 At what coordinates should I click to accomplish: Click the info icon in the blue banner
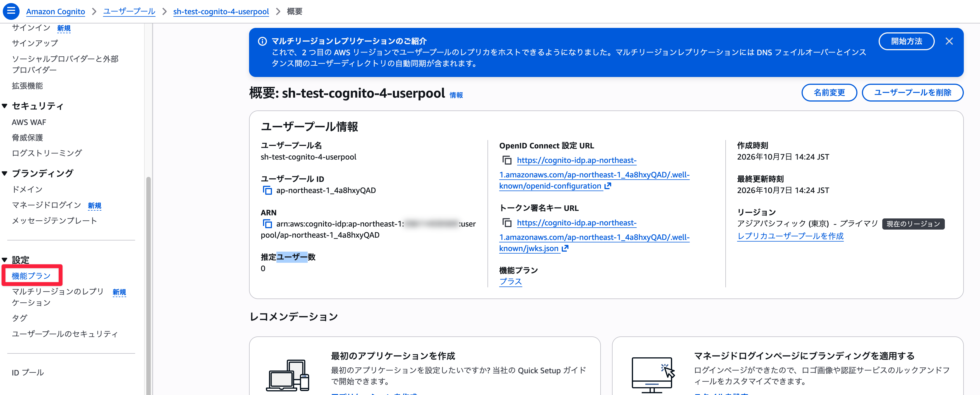pyautogui.click(x=262, y=41)
